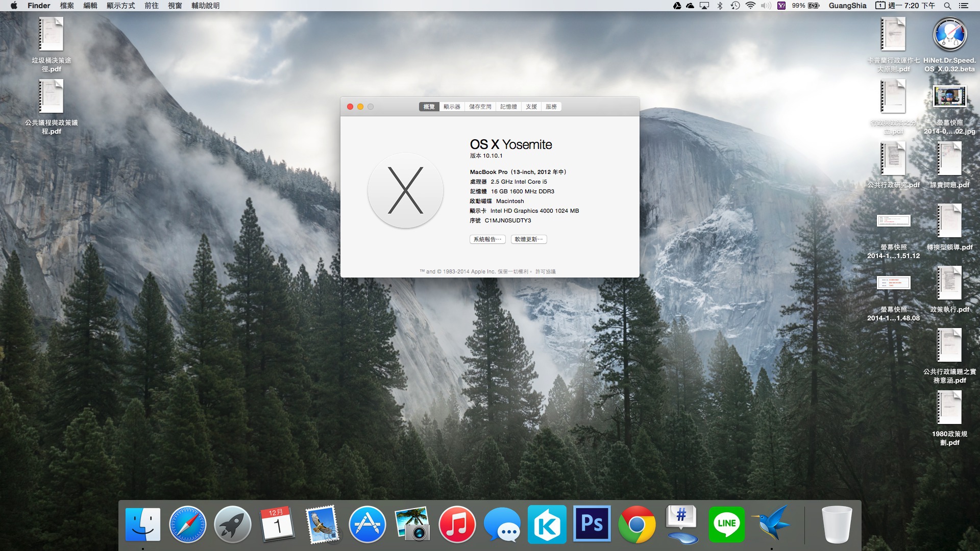Image resolution: width=980 pixels, height=551 pixels.
Task: Click the volume icon in menu bar
Action: coord(766,6)
